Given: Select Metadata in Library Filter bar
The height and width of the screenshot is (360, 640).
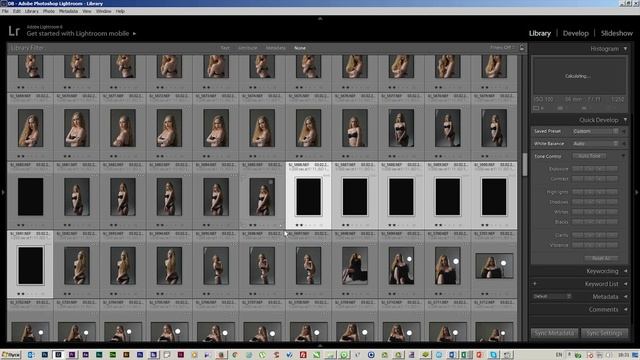Looking at the screenshot, I should point(276,48).
